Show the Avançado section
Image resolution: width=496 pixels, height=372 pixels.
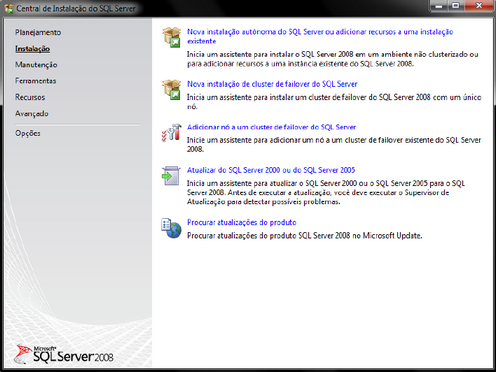(x=32, y=114)
